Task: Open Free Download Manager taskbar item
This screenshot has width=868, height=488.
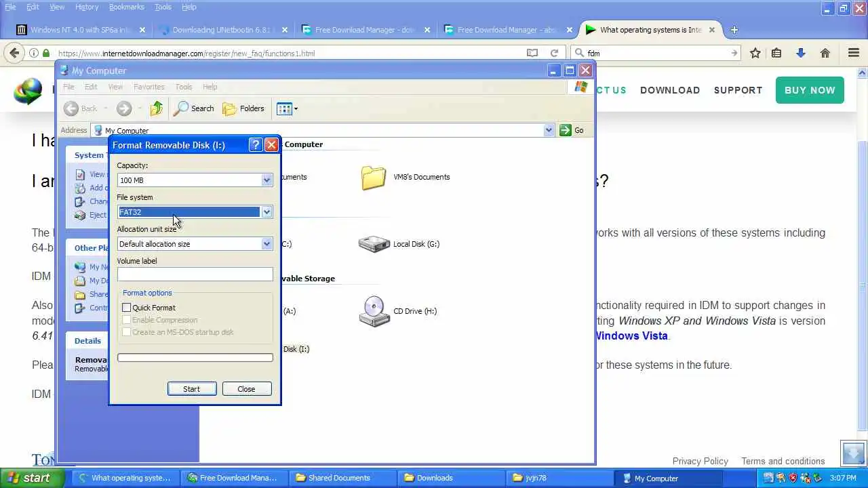Action: click(233, 478)
